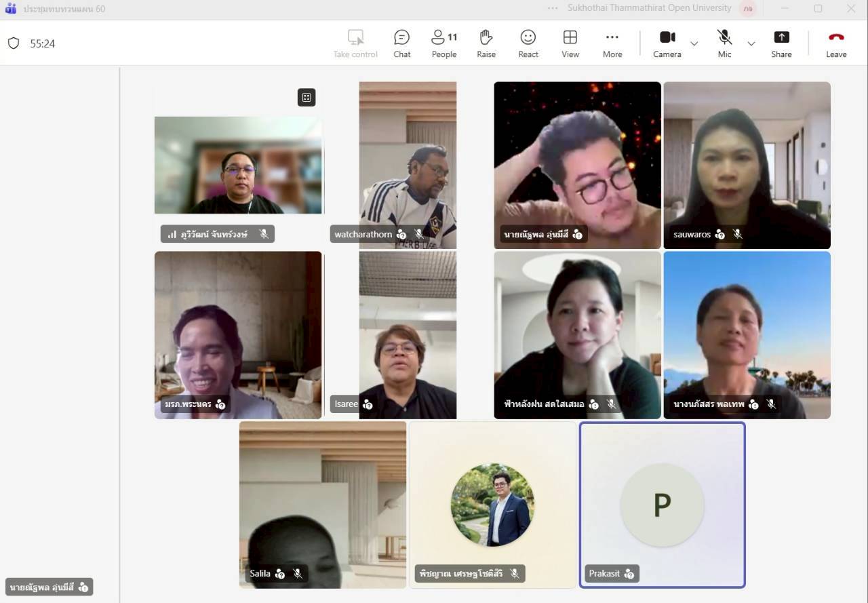The height and width of the screenshot is (603, 868).
Task: Unmute the Mic
Action: tap(724, 43)
